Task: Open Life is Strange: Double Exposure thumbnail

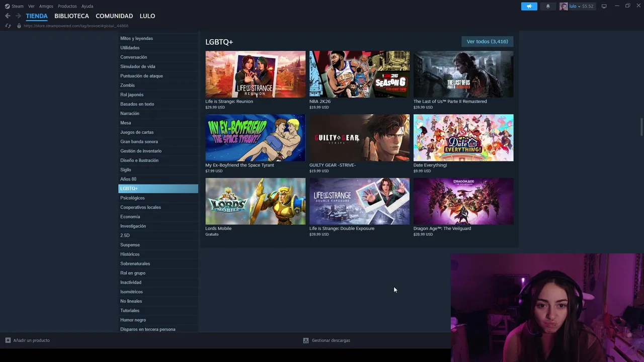Action: 359,201
